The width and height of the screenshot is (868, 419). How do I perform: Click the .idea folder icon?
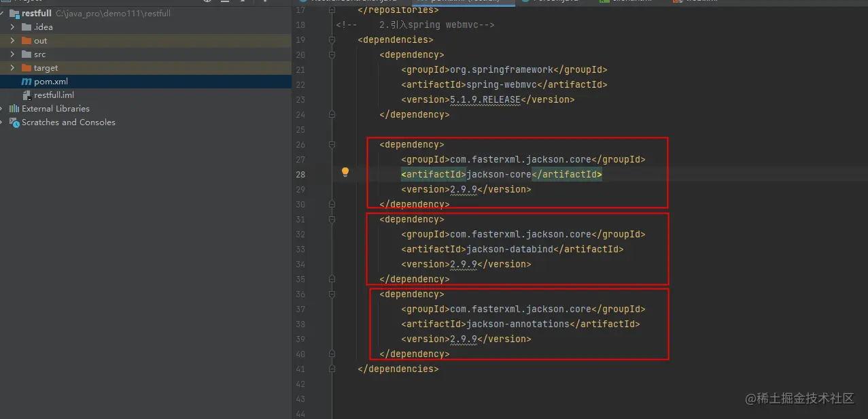[27, 27]
